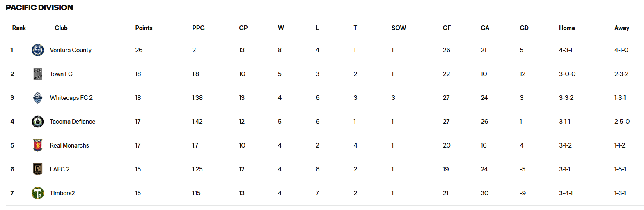644x210 pixels.
Task: Click the Tacoma Defiance name link
Action: [73, 122]
